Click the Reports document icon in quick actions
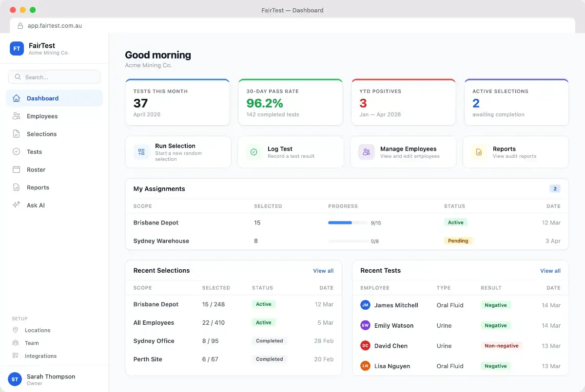 tap(479, 152)
